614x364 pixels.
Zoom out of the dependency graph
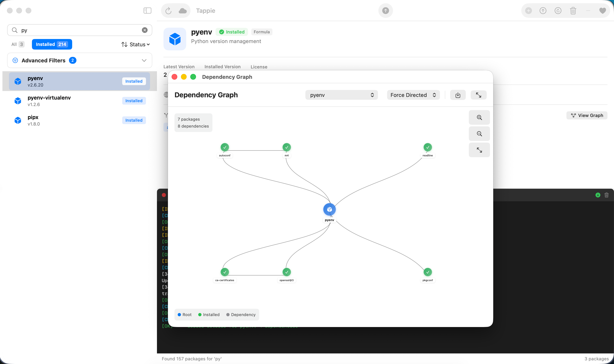pos(479,134)
